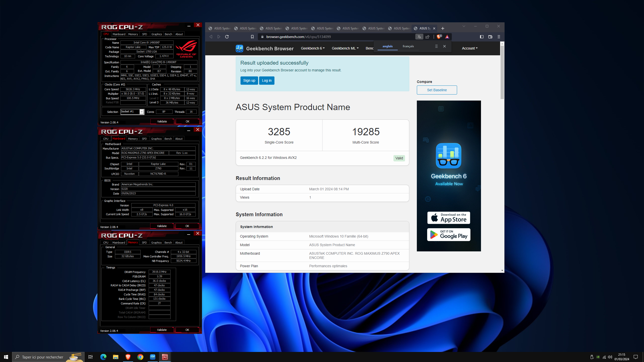Image resolution: width=644 pixels, height=362 pixels.
Task: Open the tab search chevron
Action: [464, 26]
